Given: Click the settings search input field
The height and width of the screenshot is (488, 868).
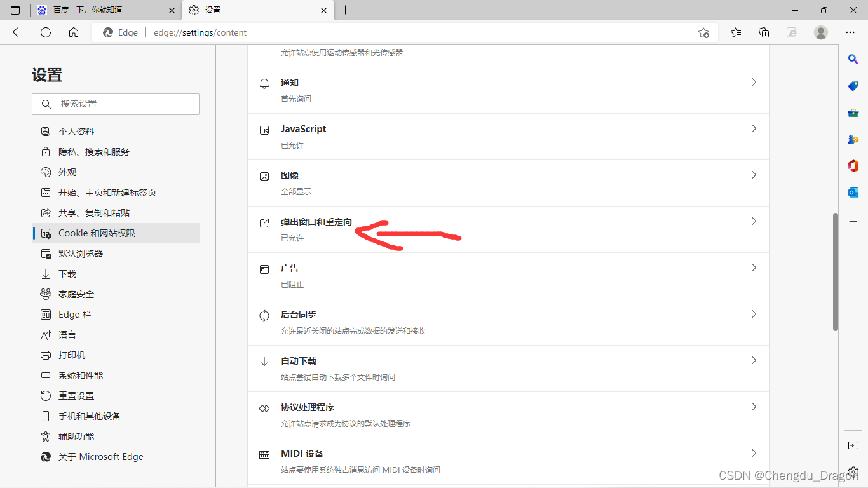Looking at the screenshot, I should (x=115, y=104).
